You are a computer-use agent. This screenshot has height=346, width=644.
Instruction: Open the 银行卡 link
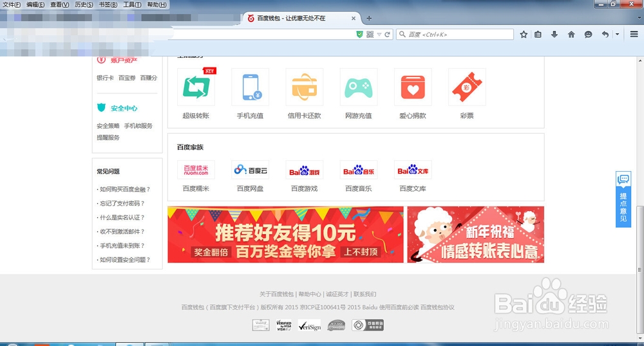(105, 77)
